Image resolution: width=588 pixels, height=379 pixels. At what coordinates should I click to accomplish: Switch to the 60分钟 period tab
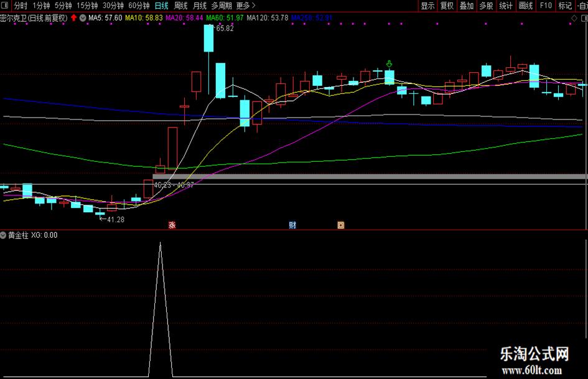[139, 6]
